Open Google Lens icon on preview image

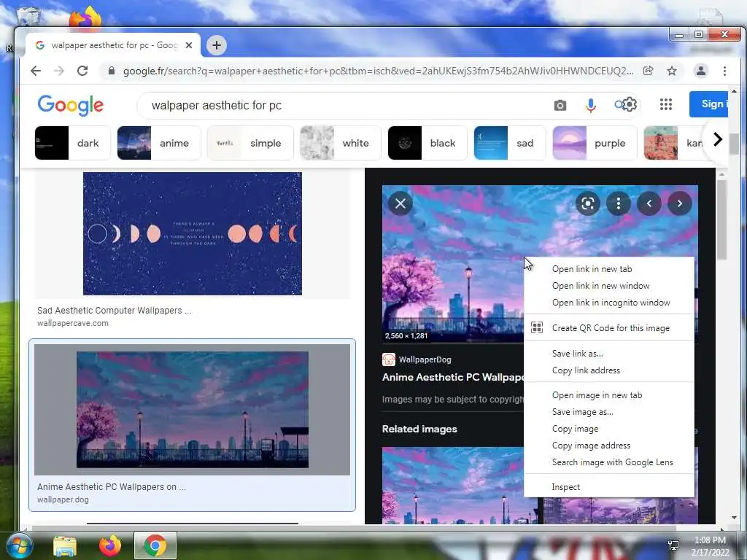(x=588, y=204)
